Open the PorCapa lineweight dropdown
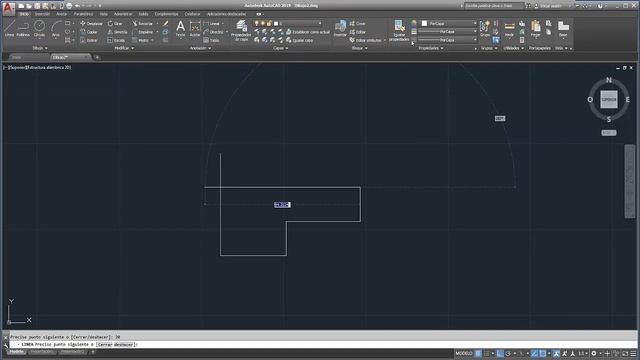640x360 pixels. click(447, 31)
